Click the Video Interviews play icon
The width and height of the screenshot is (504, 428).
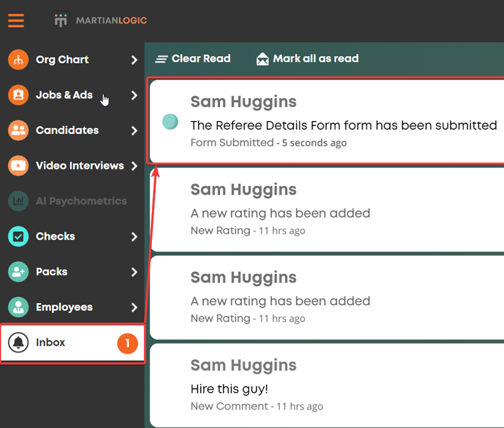click(18, 166)
